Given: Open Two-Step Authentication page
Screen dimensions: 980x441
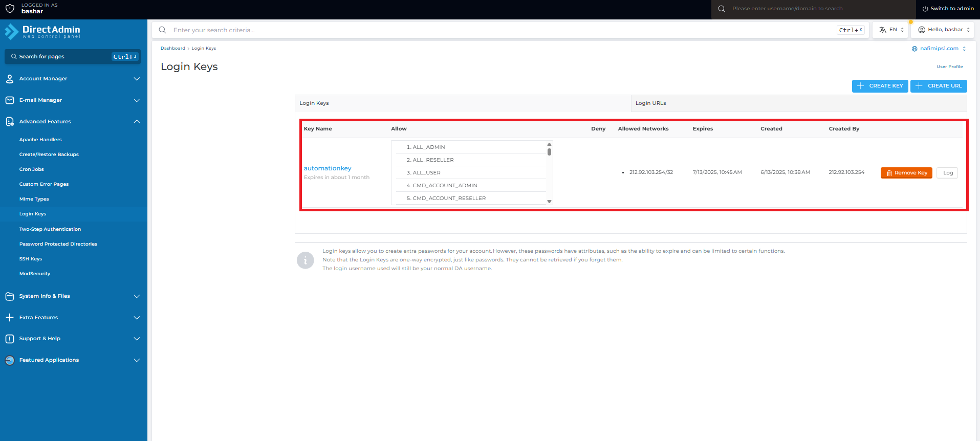Looking at the screenshot, I should [x=50, y=229].
